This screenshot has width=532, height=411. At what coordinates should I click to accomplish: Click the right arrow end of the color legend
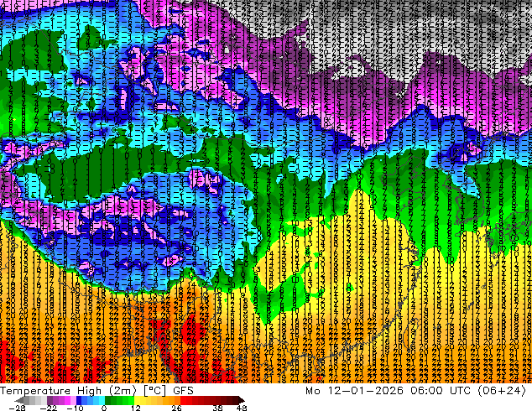(241, 400)
